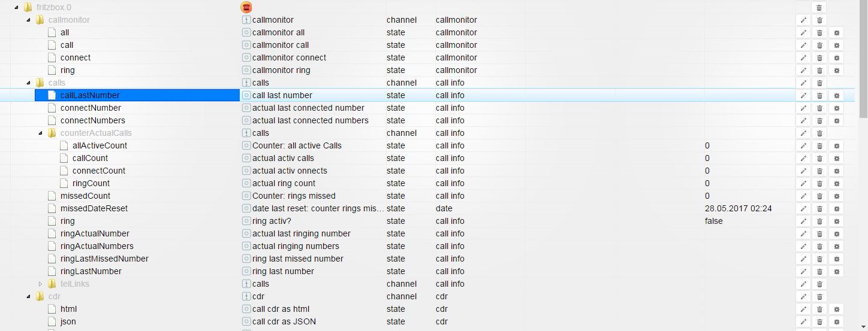Edit the callmonitor call state

[803, 45]
